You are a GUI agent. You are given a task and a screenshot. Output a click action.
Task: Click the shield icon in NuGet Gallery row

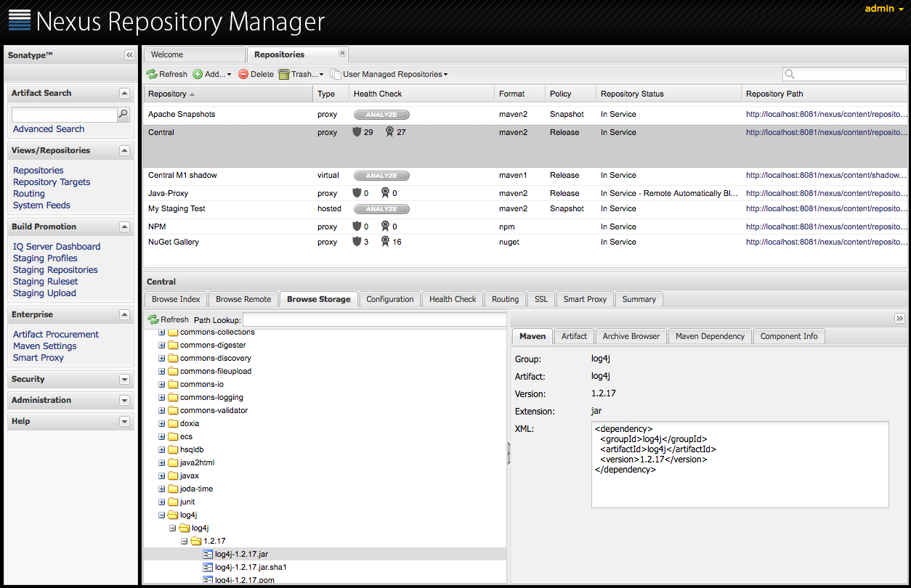coord(357,242)
